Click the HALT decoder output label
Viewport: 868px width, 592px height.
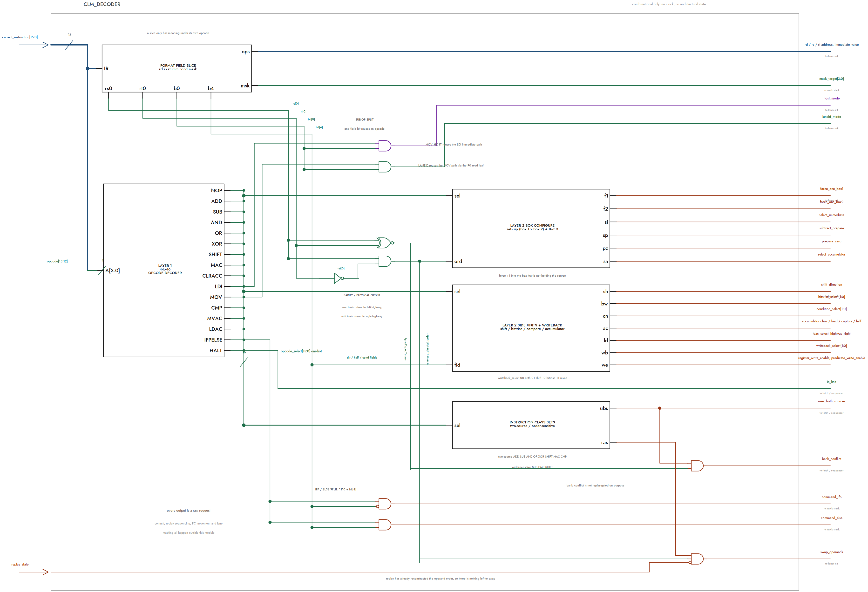216,351
